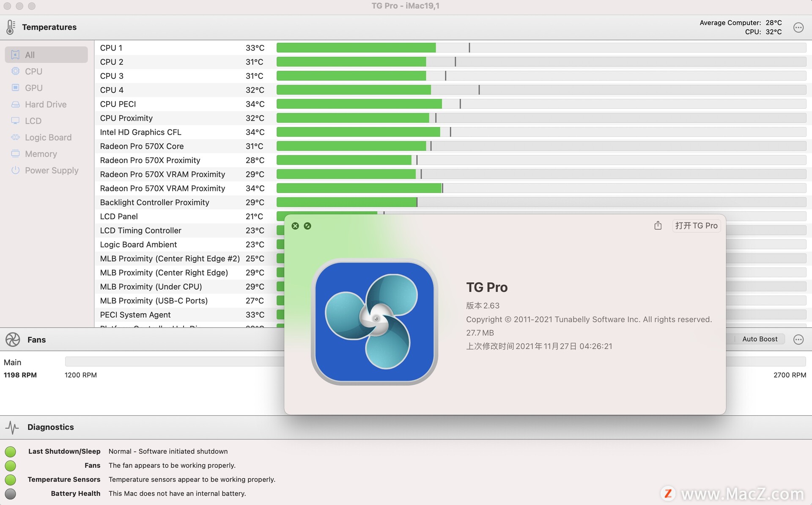Click the 打开 TG Pro open button
Viewport: 812px width, 505px height.
(696, 226)
